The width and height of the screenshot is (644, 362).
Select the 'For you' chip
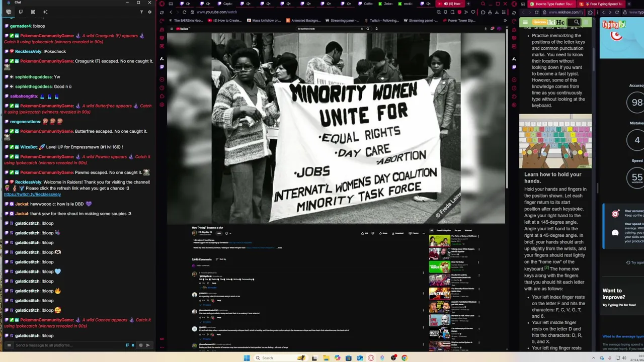[457, 230]
